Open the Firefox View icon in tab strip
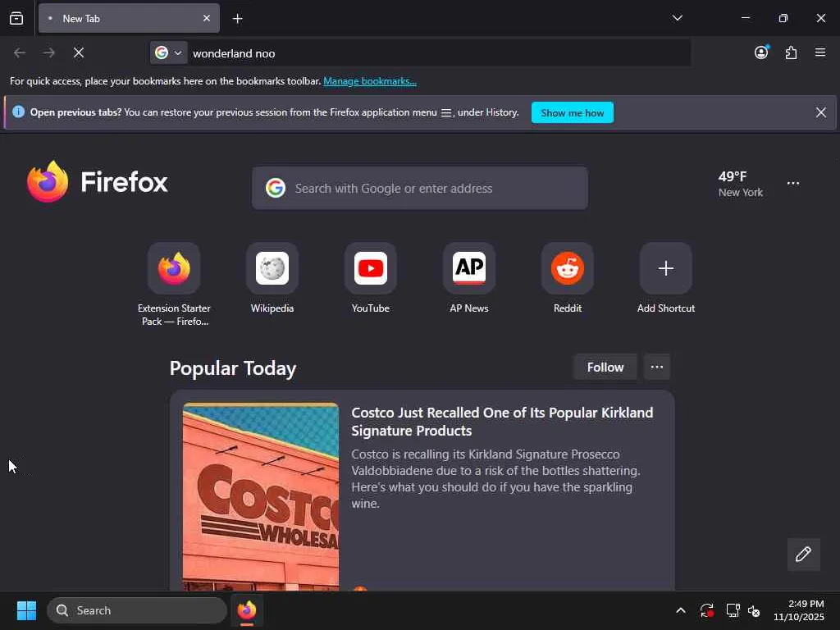 (x=16, y=18)
